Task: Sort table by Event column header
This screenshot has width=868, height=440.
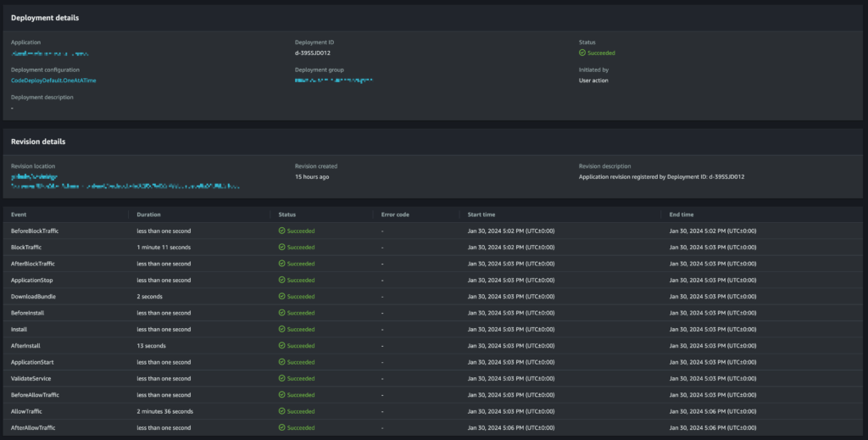Action: coord(19,214)
